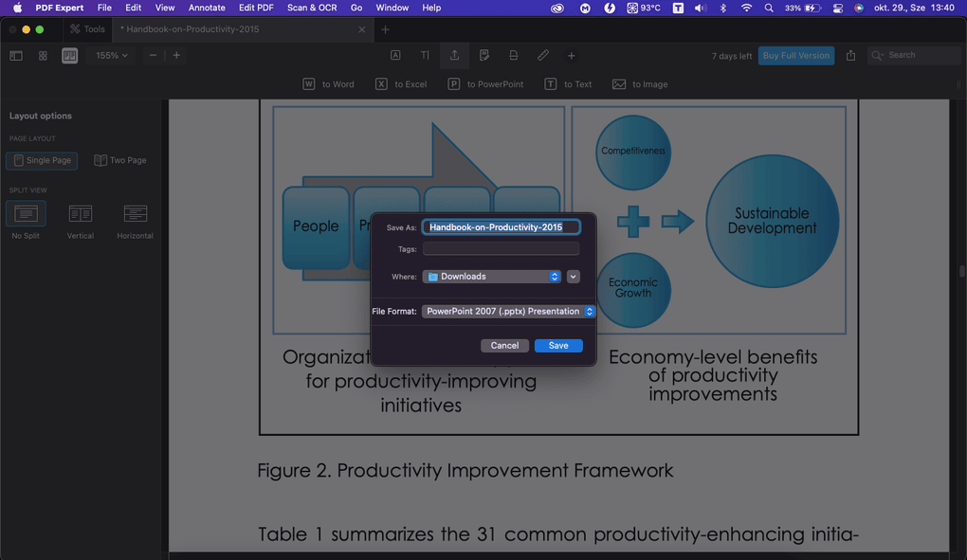Enable Vertical split view
The height and width of the screenshot is (560, 967).
pos(81,220)
